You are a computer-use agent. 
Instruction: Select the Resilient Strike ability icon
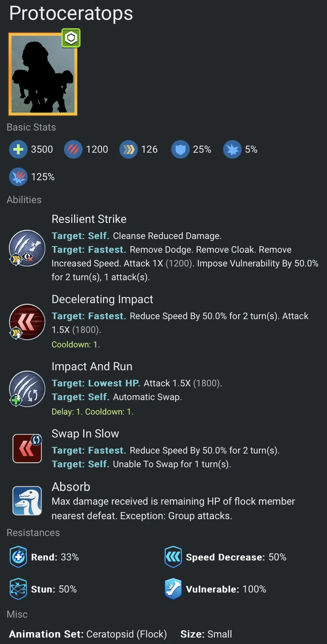pyautogui.click(x=27, y=248)
